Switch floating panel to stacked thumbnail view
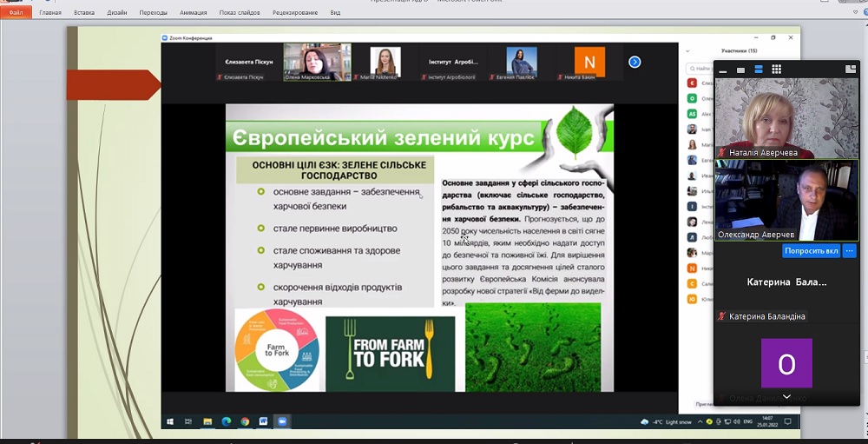 759,70
